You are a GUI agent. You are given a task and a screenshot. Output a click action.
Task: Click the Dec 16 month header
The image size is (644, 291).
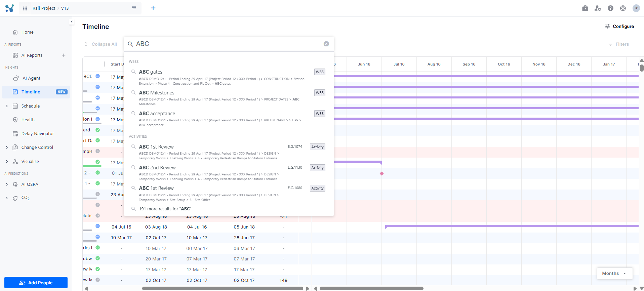click(574, 64)
